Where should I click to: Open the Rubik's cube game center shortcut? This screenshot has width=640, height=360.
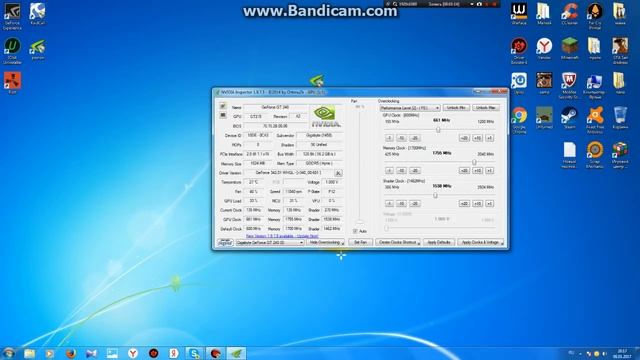[620, 155]
